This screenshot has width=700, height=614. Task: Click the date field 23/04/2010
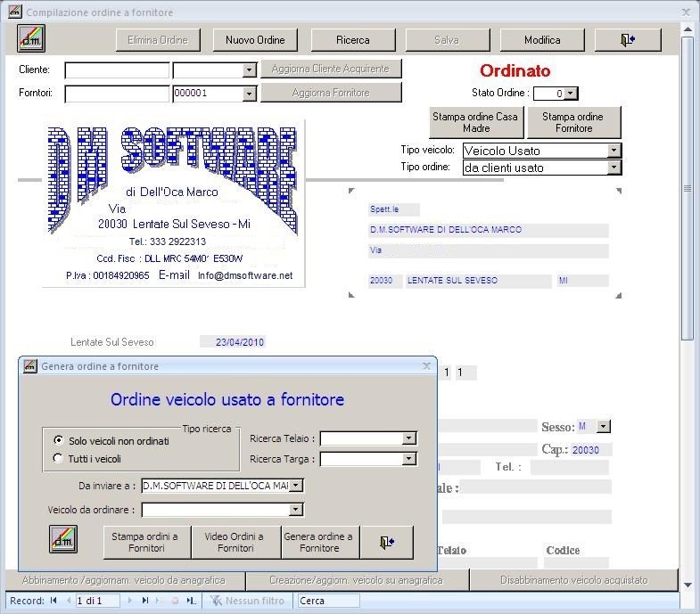[x=233, y=342]
